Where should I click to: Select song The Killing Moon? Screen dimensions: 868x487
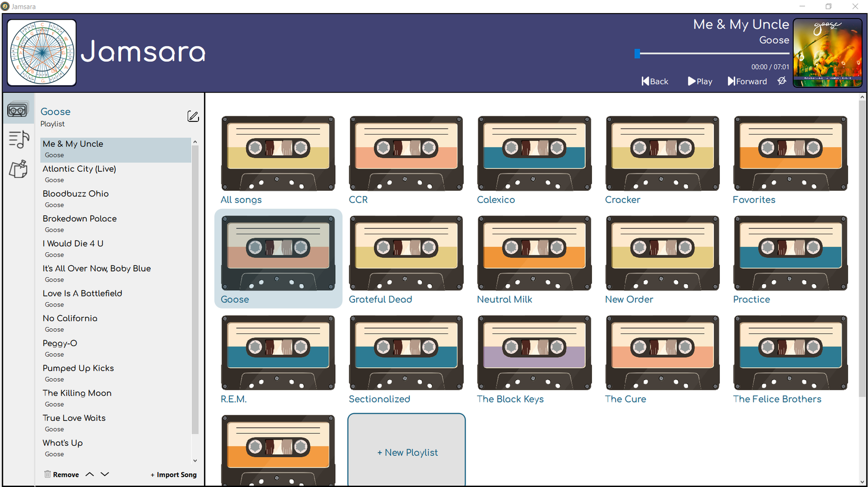point(116,399)
